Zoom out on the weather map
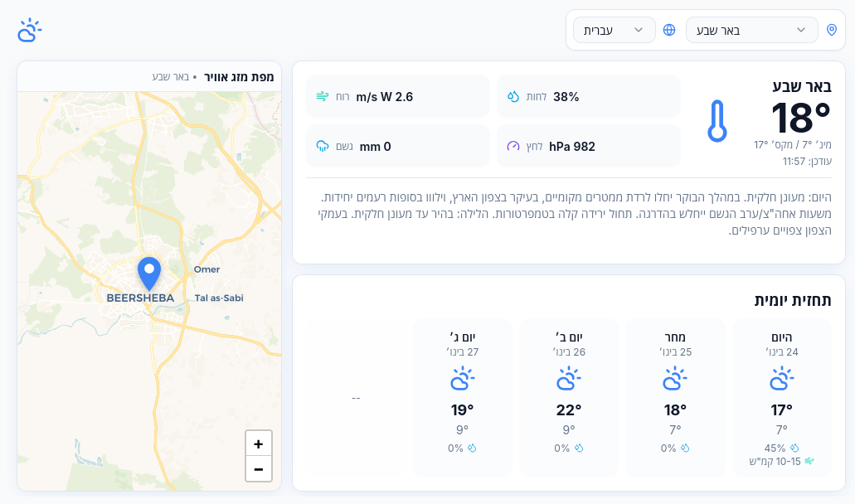Image resolution: width=855 pixels, height=504 pixels. pyautogui.click(x=259, y=469)
